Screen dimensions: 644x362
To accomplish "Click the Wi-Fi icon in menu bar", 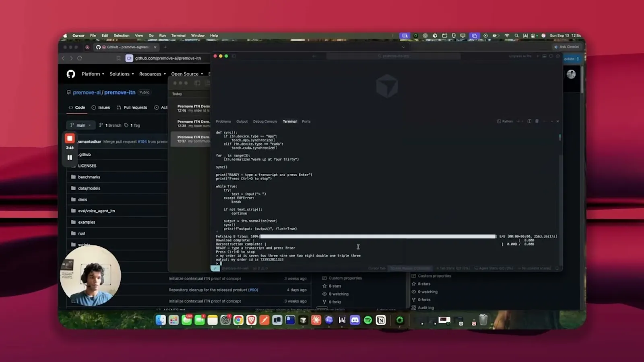I will (x=507, y=35).
